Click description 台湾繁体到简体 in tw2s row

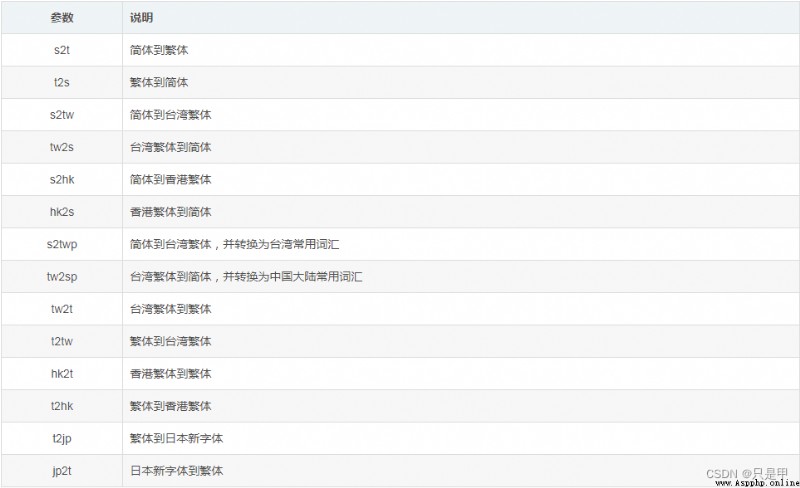170,147
